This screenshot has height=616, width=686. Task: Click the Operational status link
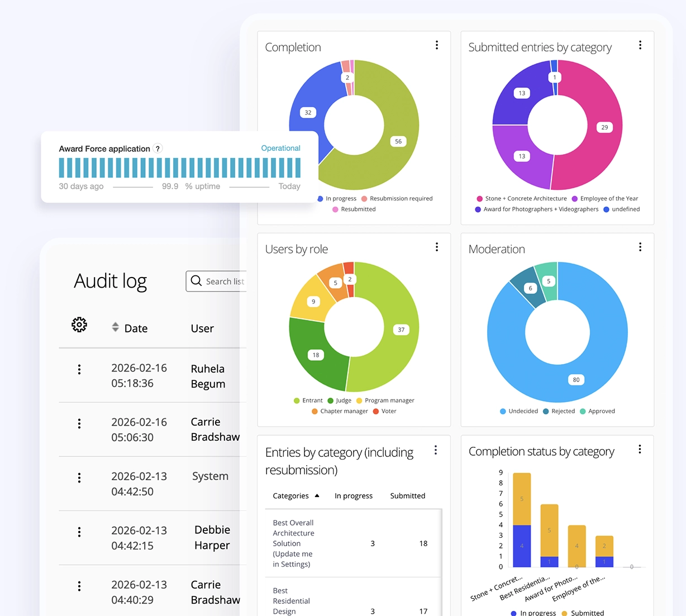coord(280,148)
